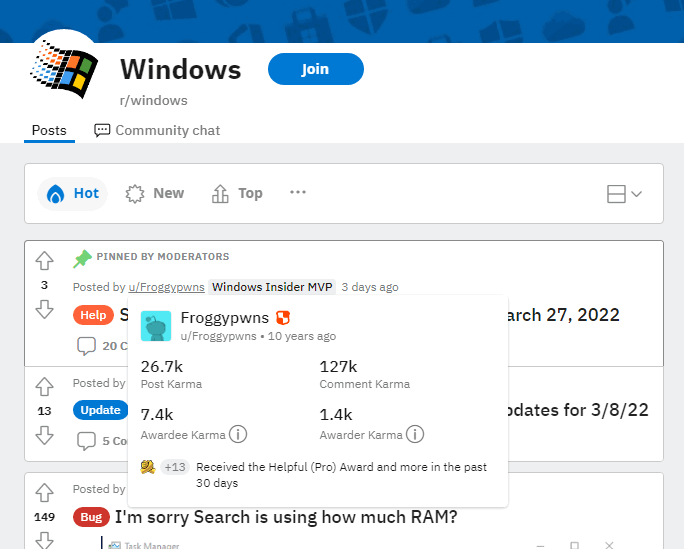Show Awarder Karma info icon
The height and width of the screenshot is (549, 684).
pos(415,434)
